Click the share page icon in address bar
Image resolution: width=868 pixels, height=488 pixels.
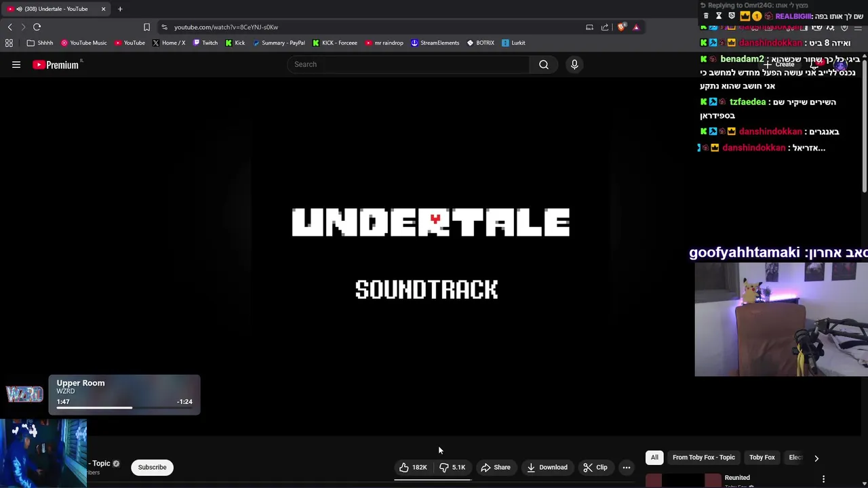tap(605, 27)
